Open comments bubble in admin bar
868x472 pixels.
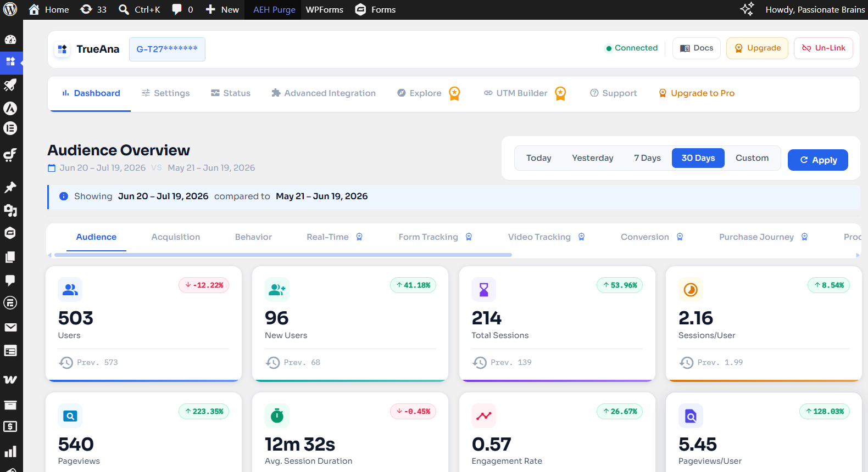pyautogui.click(x=182, y=9)
